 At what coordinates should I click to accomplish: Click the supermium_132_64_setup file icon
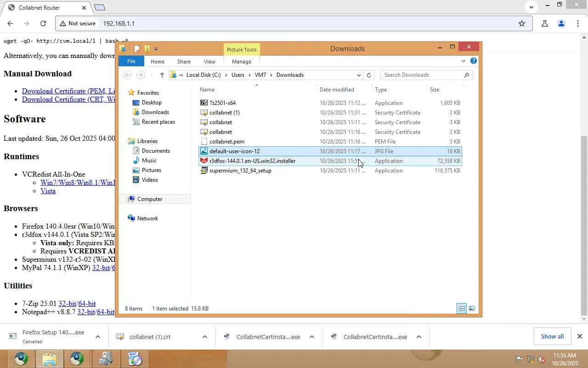click(204, 171)
